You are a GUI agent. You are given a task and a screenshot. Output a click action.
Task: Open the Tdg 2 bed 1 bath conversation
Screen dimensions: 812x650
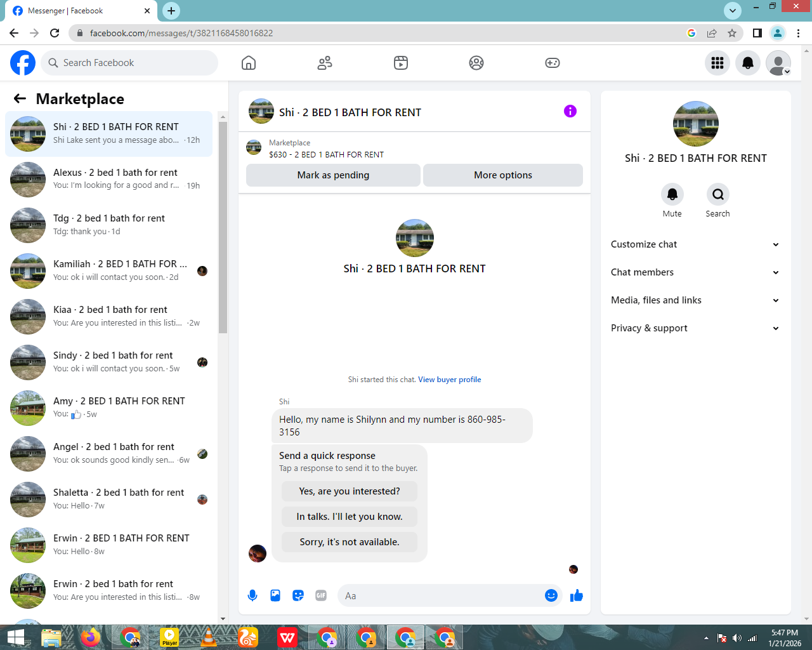coord(109,225)
